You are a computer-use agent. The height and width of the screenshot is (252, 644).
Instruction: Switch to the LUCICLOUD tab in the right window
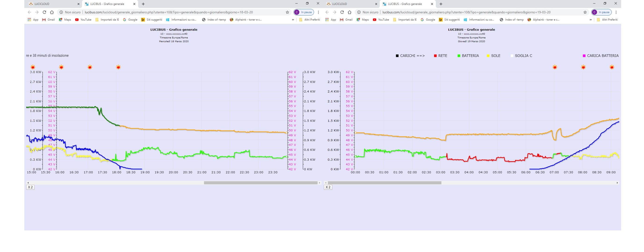tap(350, 4)
